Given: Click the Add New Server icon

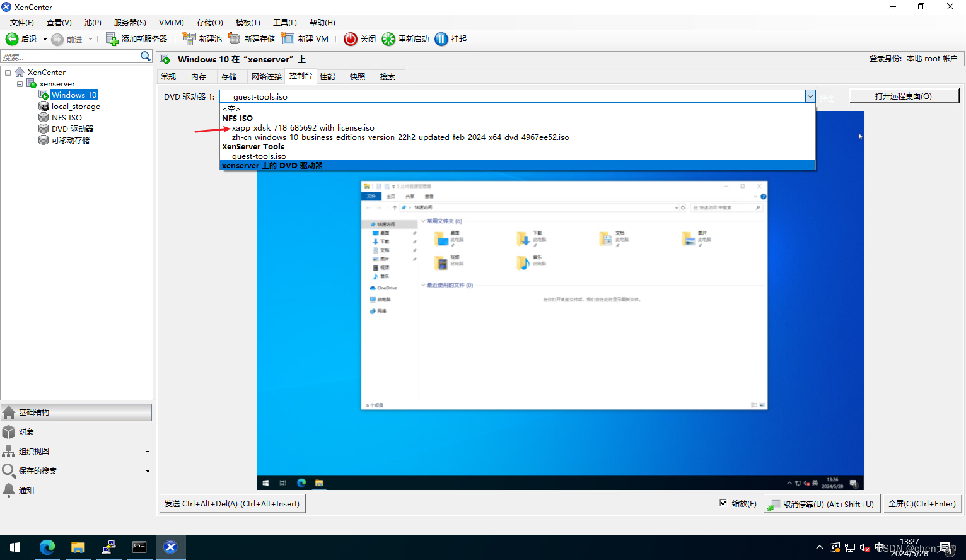Looking at the screenshot, I should click(112, 39).
